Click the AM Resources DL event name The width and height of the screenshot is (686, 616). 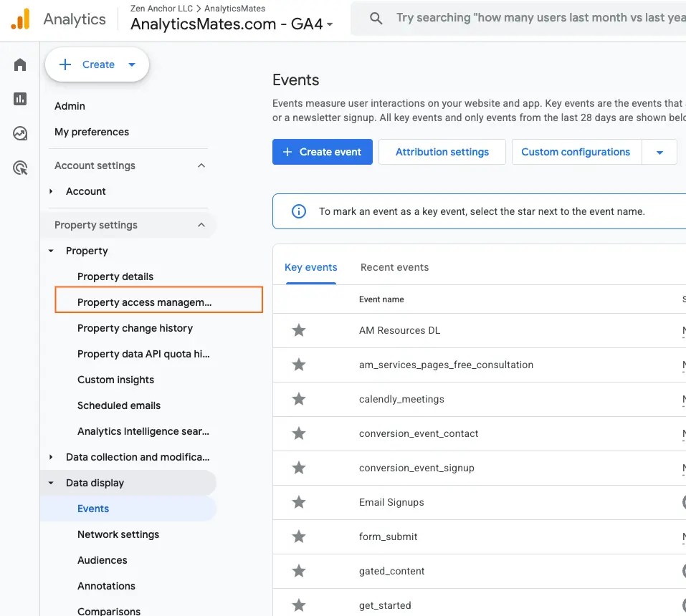point(400,330)
